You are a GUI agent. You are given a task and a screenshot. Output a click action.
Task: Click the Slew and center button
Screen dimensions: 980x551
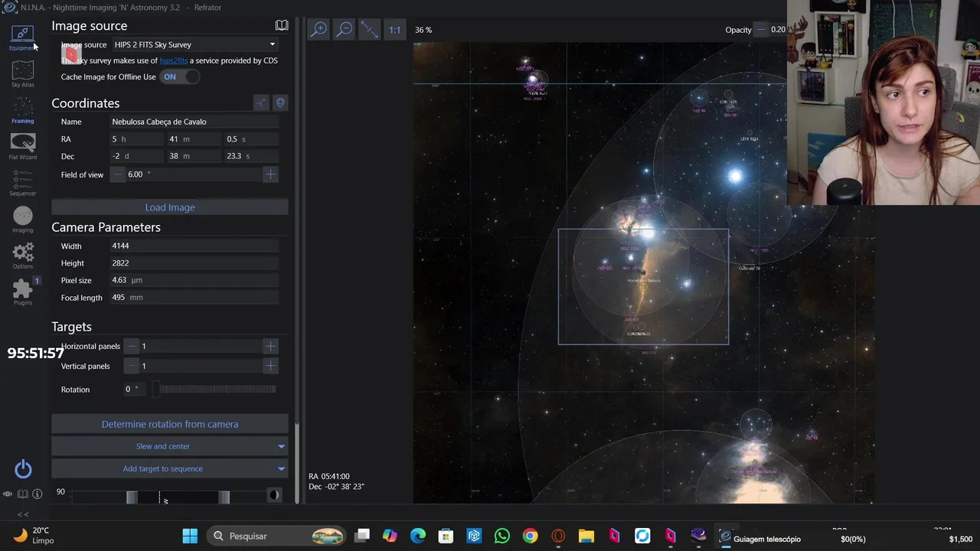pyautogui.click(x=162, y=446)
